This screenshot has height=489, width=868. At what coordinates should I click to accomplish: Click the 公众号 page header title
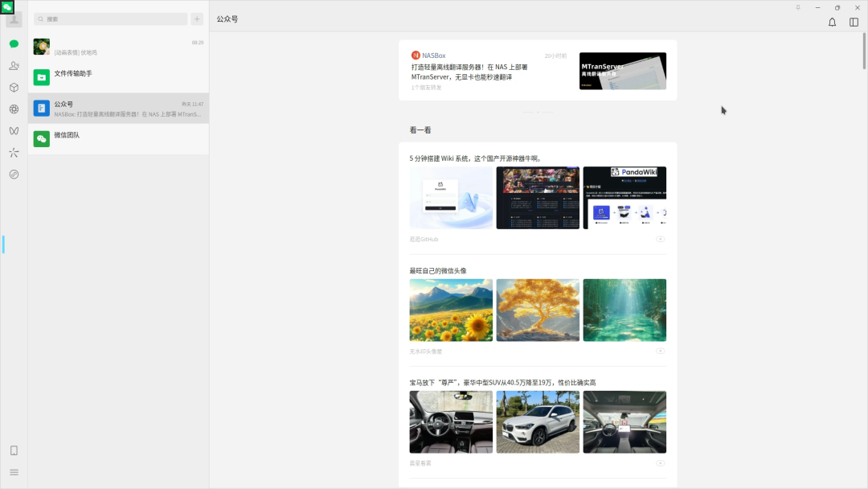227,18
